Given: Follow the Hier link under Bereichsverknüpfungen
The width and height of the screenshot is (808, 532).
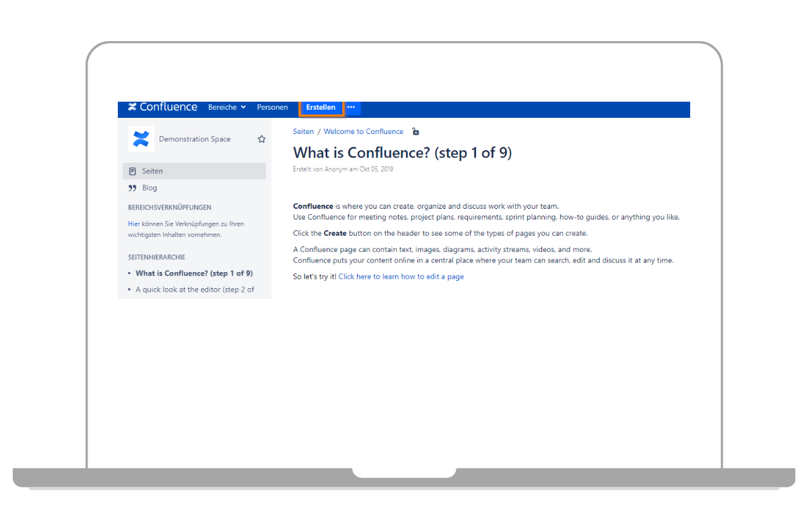Looking at the screenshot, I should coord(133,224).
